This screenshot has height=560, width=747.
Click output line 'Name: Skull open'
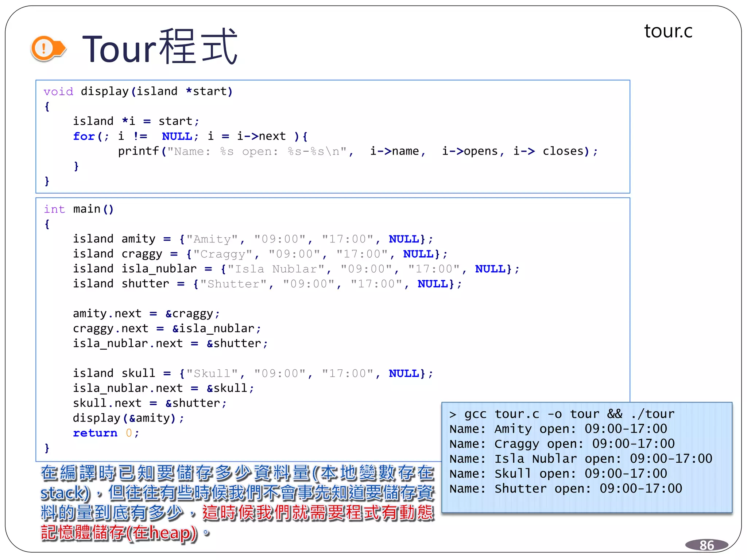coord(558,474)
